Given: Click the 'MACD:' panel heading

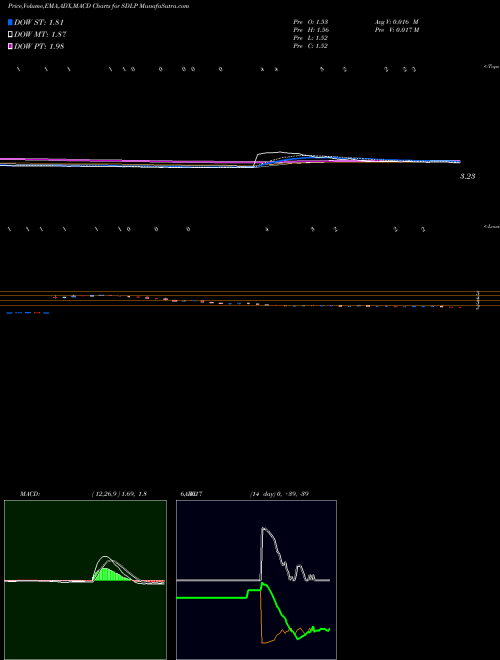Looking at the screenshot, I should click(30, 494).
